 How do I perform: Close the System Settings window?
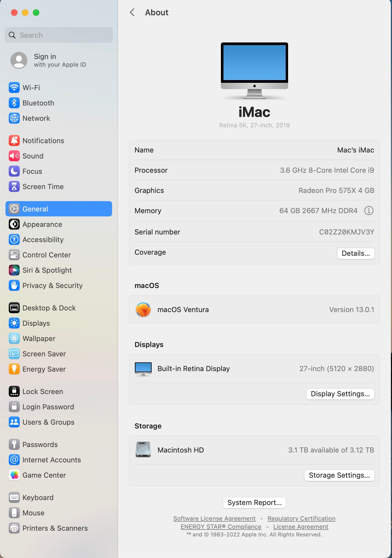(14, 13)
